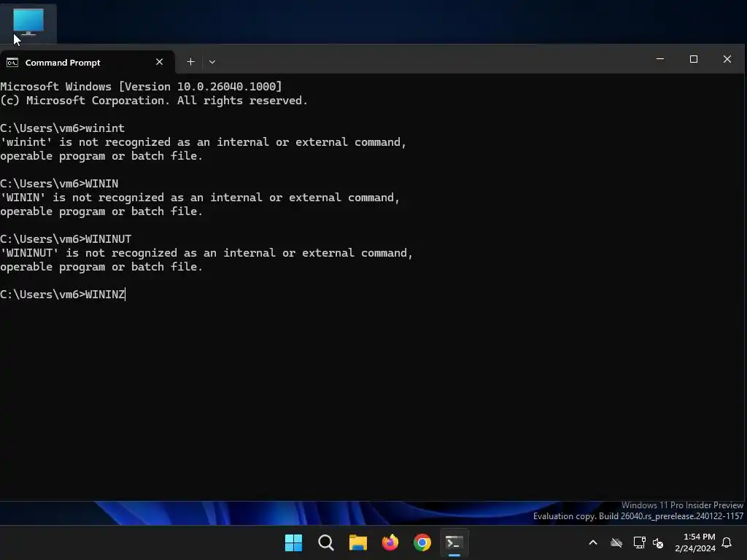The image size is (747, 560).
Task: Click the current prompt line WININZ
Action: (63, 295)
